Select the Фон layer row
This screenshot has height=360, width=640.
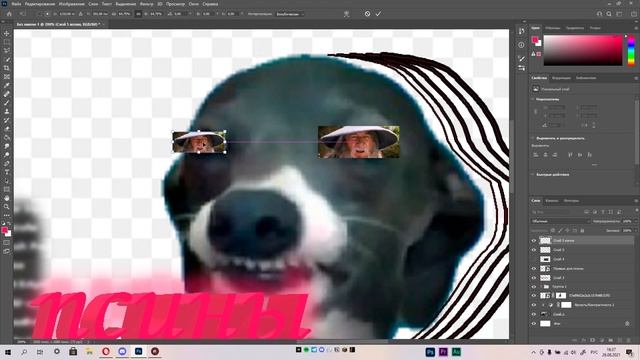tap(582, 324)
